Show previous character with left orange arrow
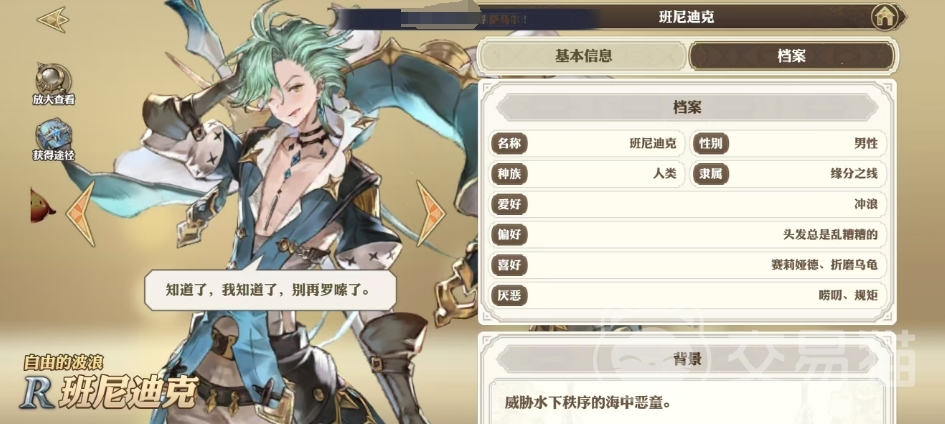Viewport: 945px width, 424px height. 81,214
